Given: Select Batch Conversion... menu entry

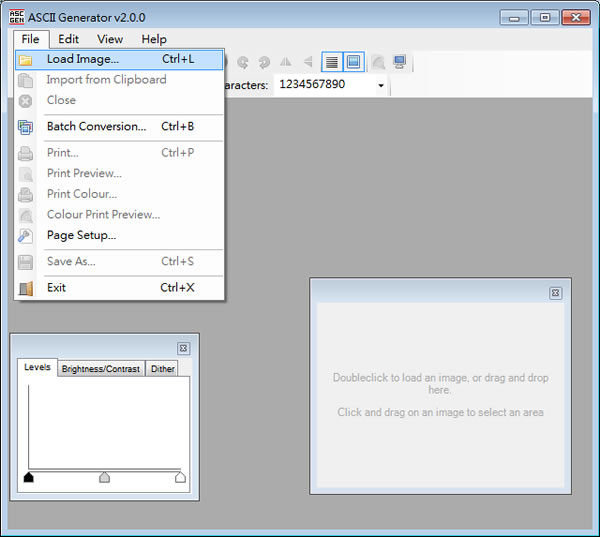Looking at the screenshot, I should tap(119, 127).
